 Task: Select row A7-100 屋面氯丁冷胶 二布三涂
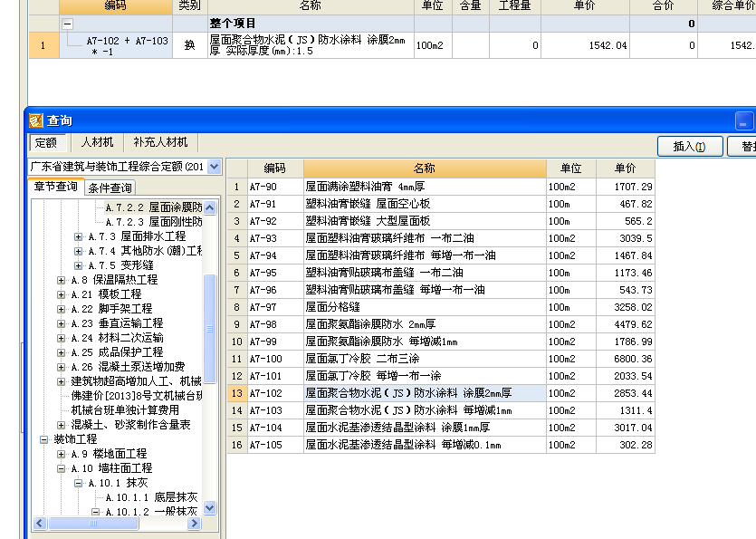pos(441,359)
